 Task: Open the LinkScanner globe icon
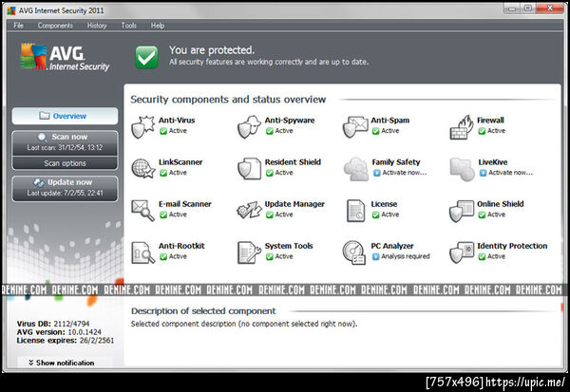(x=142, y=169)
